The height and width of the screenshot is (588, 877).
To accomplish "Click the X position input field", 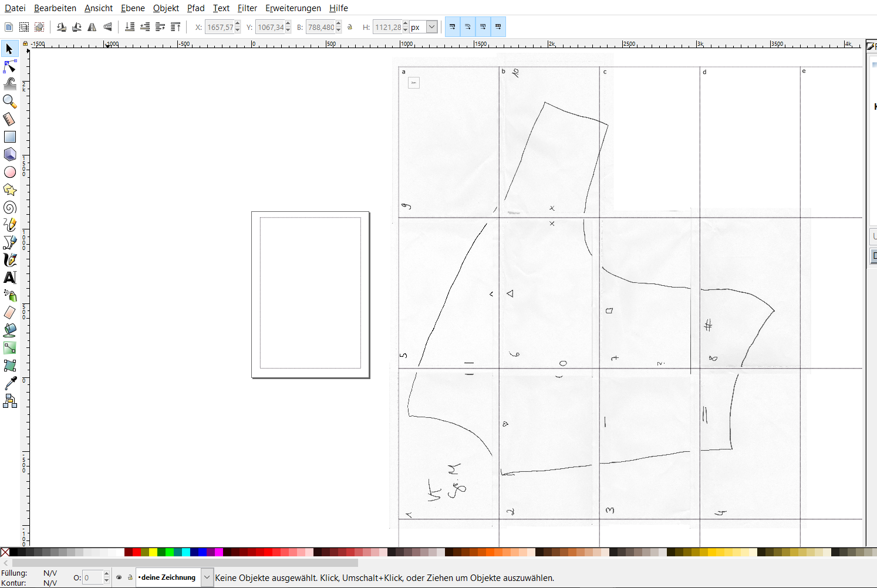I will click(220, 27).
